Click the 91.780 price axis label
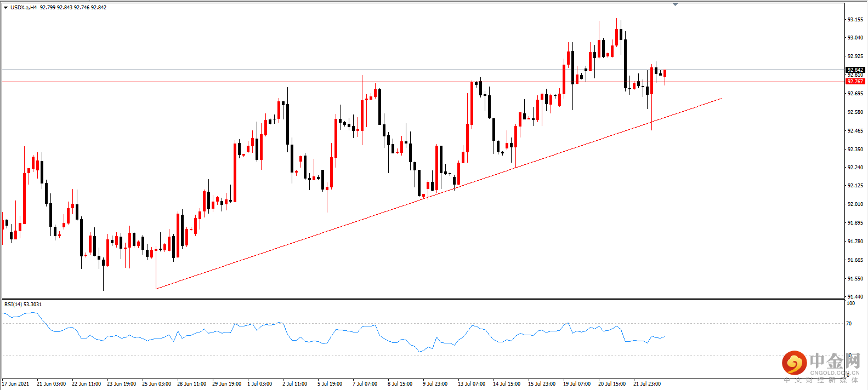This screenshot has height=390, width=868. (855, 242)
